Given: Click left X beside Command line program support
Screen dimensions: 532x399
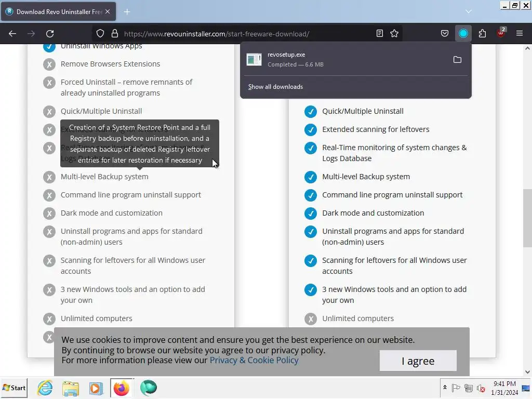Looking at the screenshot, I should point(49,195).
